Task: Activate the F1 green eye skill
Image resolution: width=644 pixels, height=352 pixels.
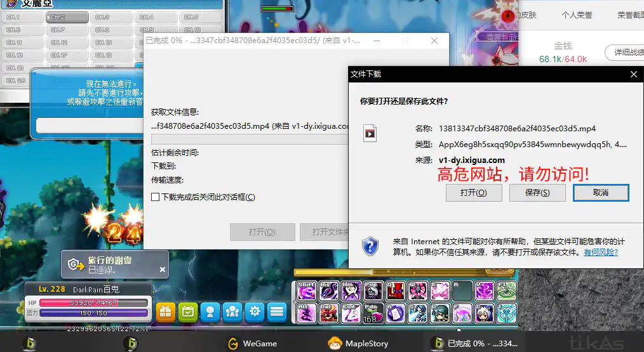Action: 507,291
